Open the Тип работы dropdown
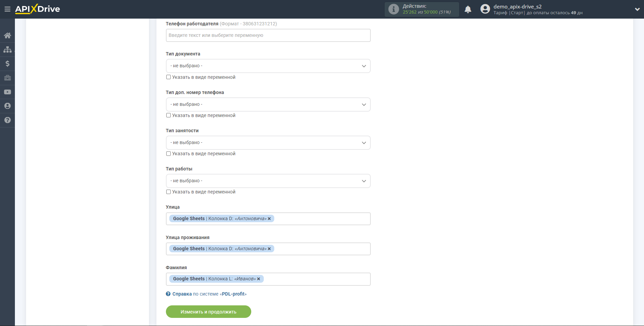This screenshot has height=326, width=644. pyautogui.click(x=268, y=181)
